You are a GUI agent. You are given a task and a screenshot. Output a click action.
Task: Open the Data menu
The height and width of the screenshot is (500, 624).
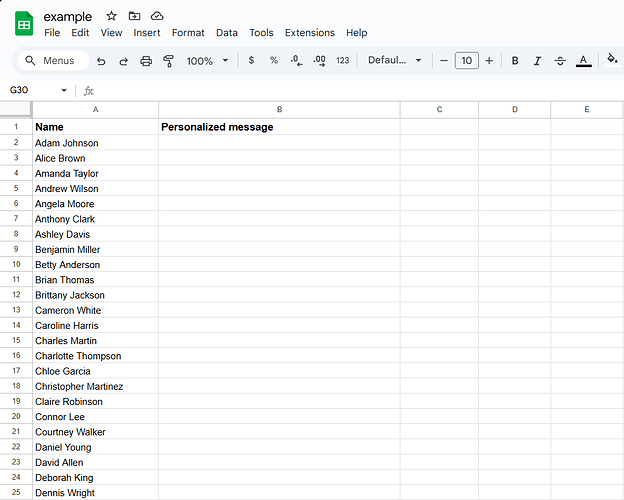(x=227, y=33)
